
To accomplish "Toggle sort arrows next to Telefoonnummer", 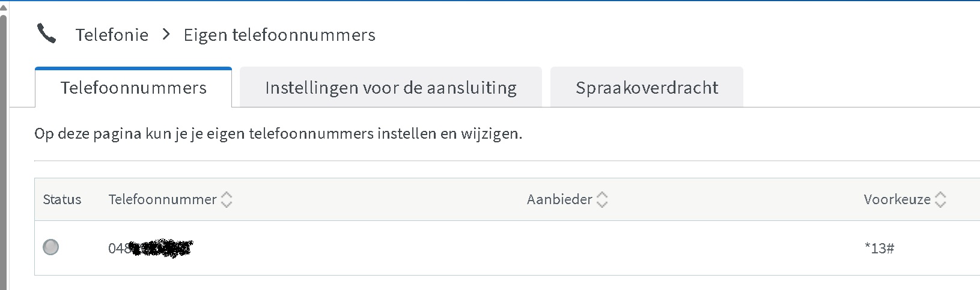I will click(x=227, y=199).
